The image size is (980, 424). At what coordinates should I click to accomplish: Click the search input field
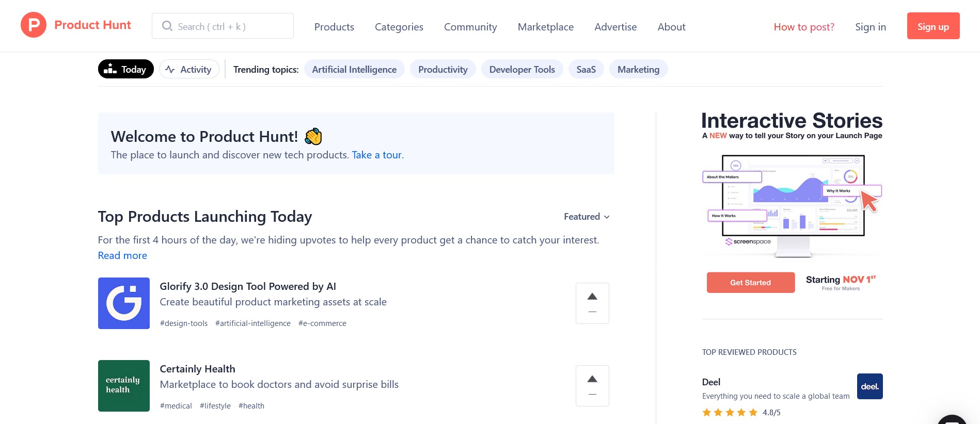[x=227, y=25]
